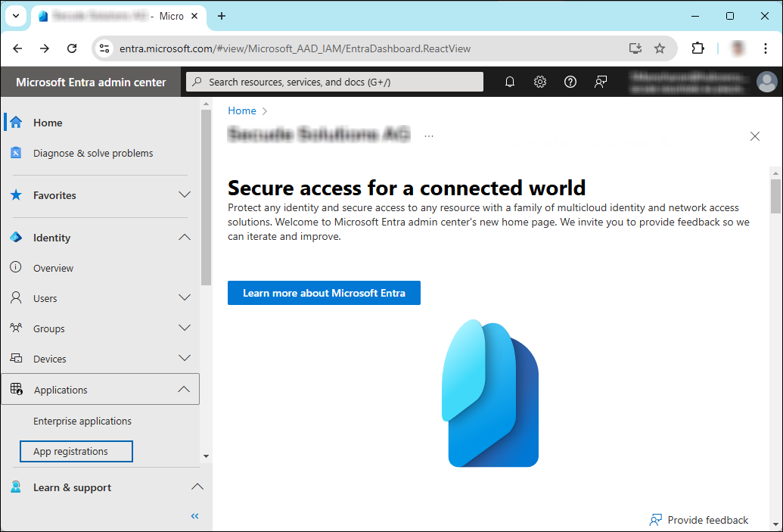
Task: Expand the Favorites section
Action: point(184,195)
